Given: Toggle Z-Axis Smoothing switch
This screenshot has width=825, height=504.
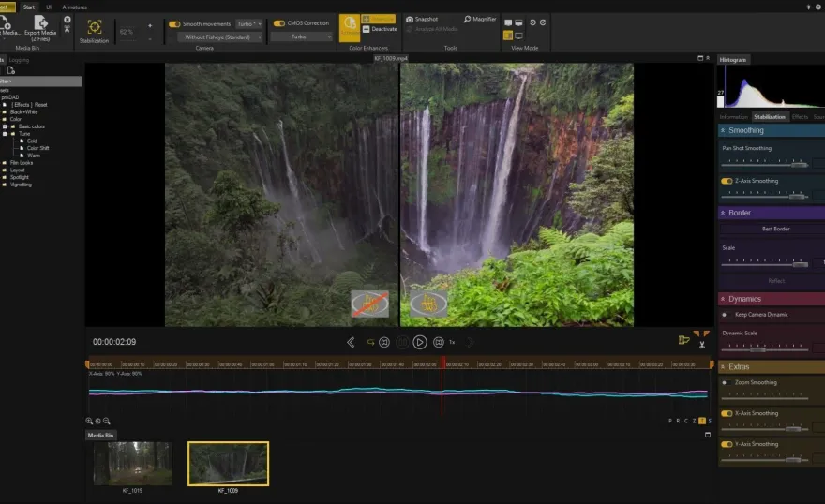Looking at the screenshot, I should (727, 181).
